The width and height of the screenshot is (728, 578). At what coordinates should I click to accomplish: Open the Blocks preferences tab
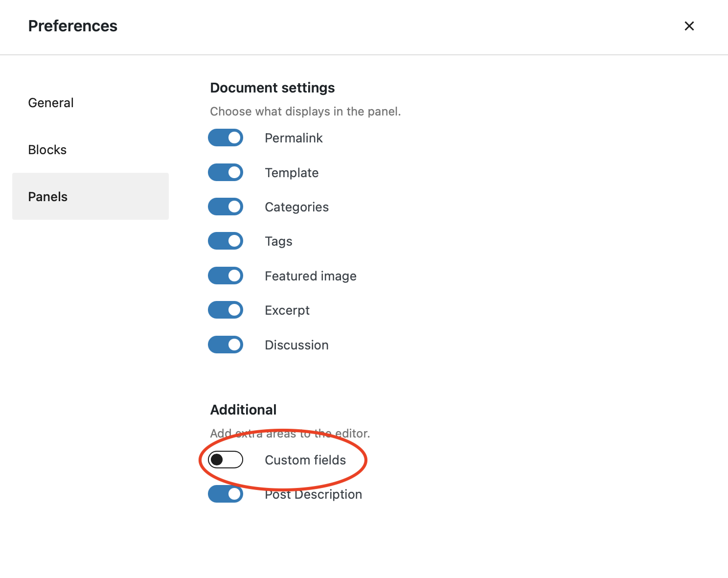click(47, 150)
